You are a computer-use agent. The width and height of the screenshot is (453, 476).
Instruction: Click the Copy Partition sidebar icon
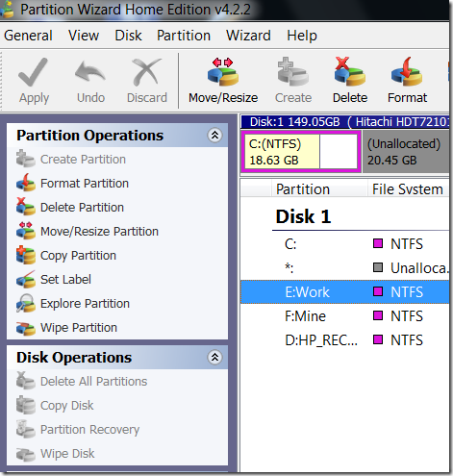click(25, 255)
